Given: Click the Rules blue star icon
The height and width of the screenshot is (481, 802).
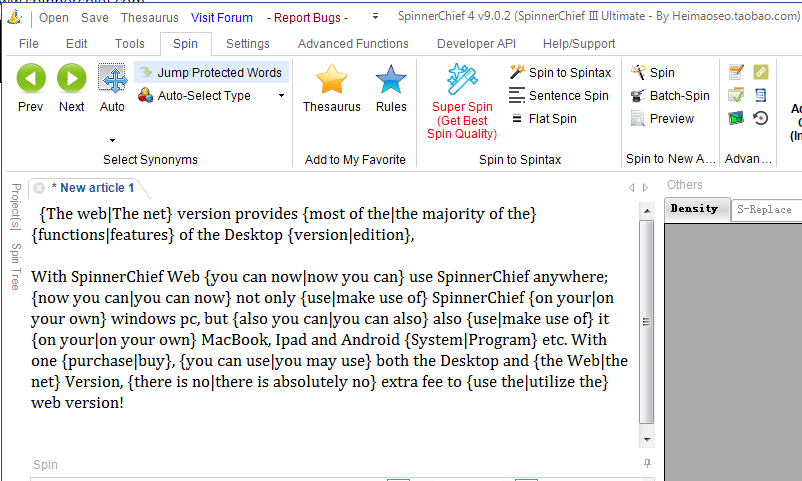Looking at the screenshot, I should pyautogui.click(x=391, y=79).
